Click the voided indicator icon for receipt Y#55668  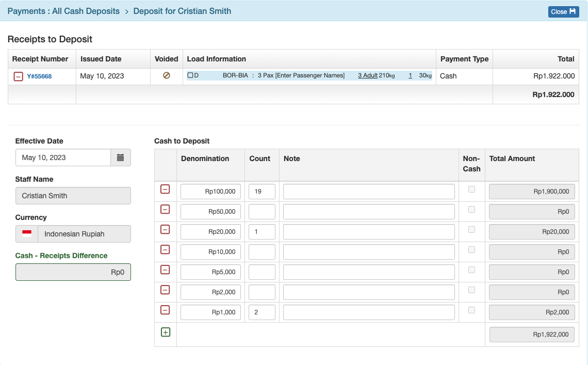coord(166,76)
